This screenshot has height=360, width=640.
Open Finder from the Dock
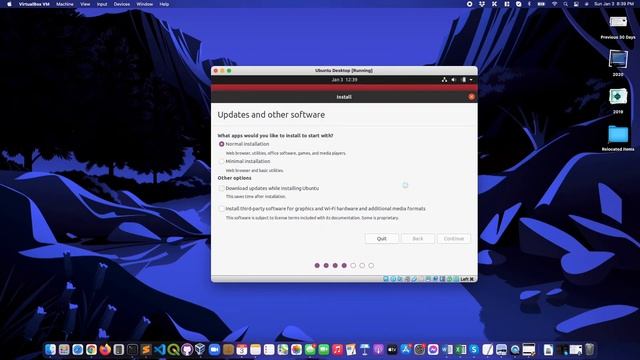50,349
